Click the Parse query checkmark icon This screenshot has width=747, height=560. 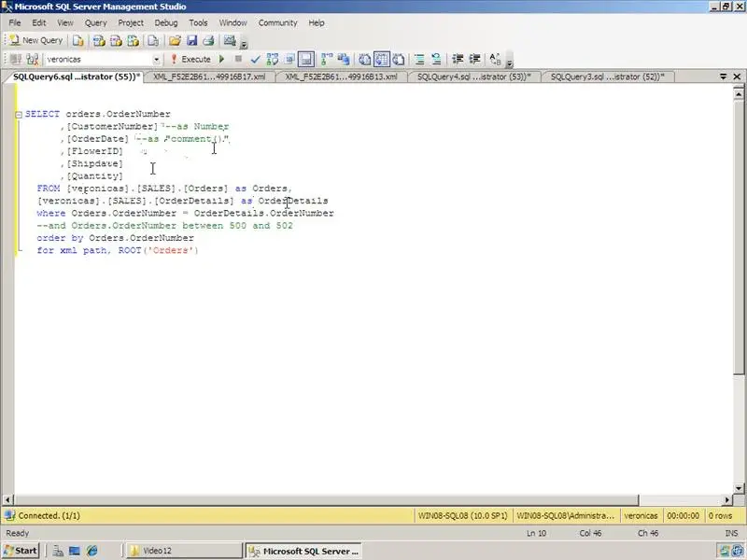pyautogui.click(x=255, y=59)
